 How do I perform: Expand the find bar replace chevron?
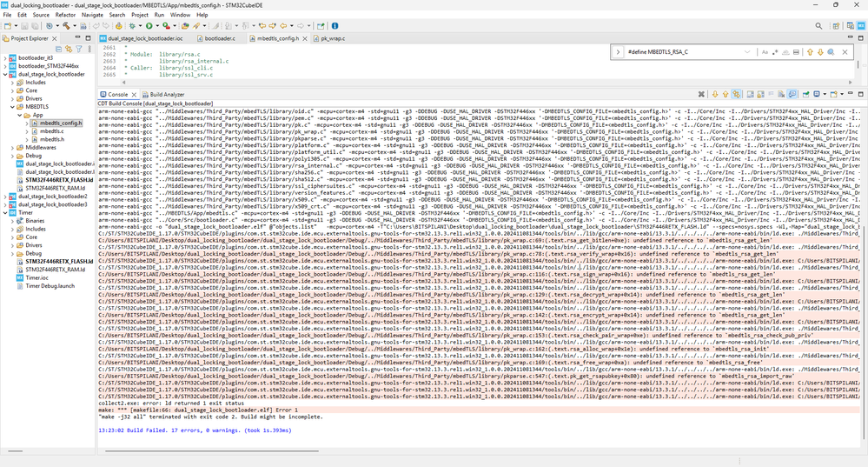[x=618, y=51]
